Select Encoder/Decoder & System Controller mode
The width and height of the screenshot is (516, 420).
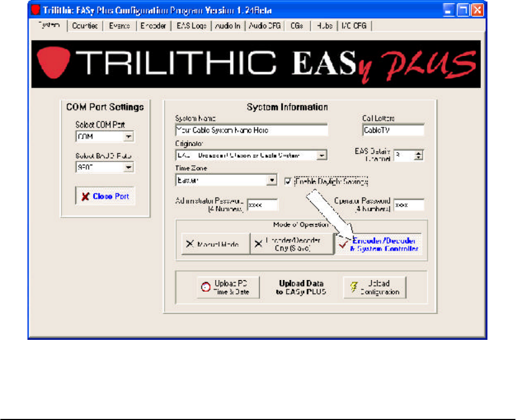(378, 244)
